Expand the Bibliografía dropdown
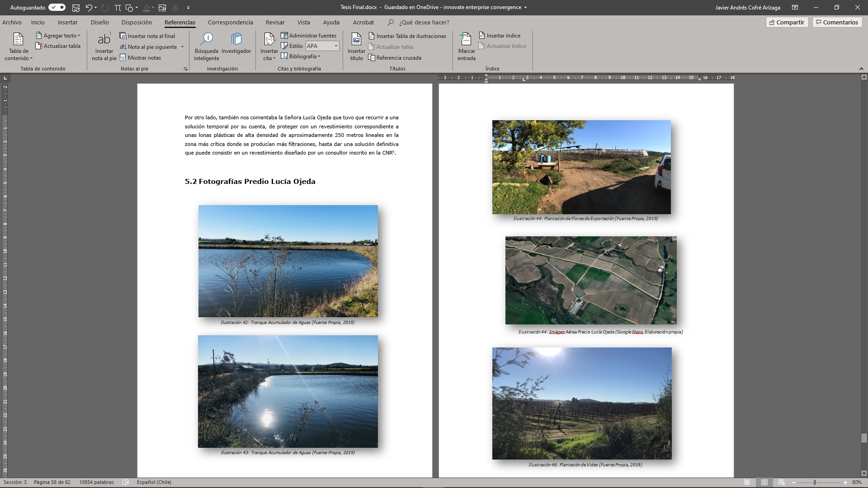868x488 pixels. click(301, 56)
